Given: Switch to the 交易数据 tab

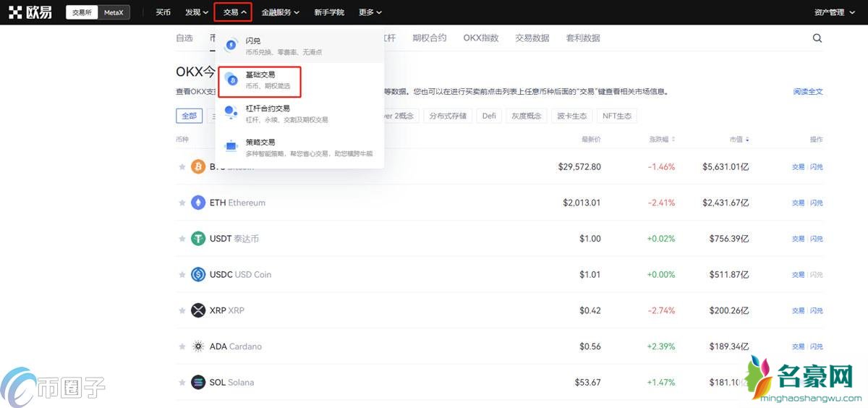Looking at the screenshot, I should (x=532, y=38).
